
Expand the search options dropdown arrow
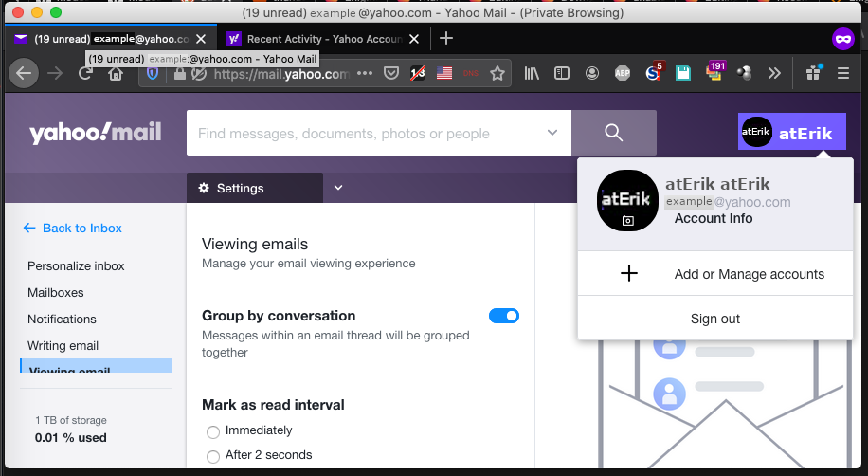[552, 133]
